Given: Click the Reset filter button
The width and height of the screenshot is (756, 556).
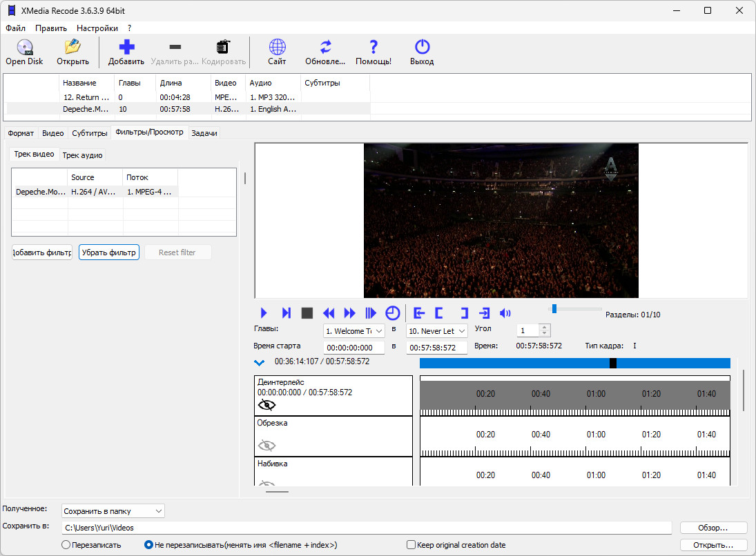Looking at the screenshot, I should (177, 252).
